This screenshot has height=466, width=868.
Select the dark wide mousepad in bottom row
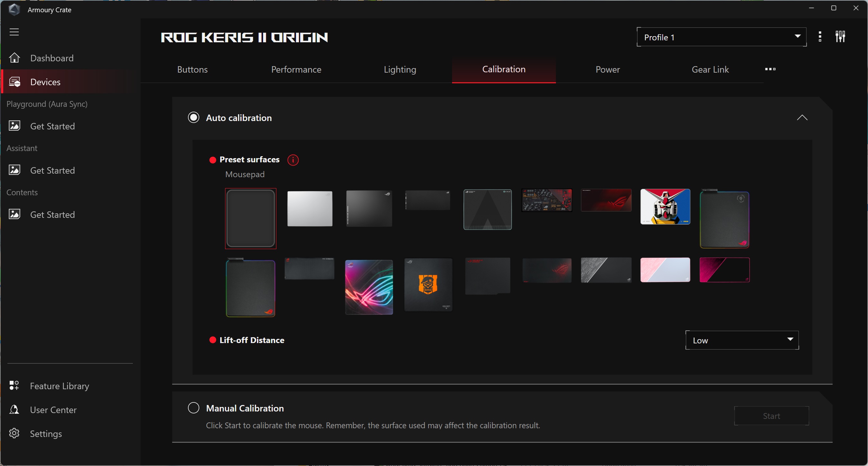pos(309,269)
